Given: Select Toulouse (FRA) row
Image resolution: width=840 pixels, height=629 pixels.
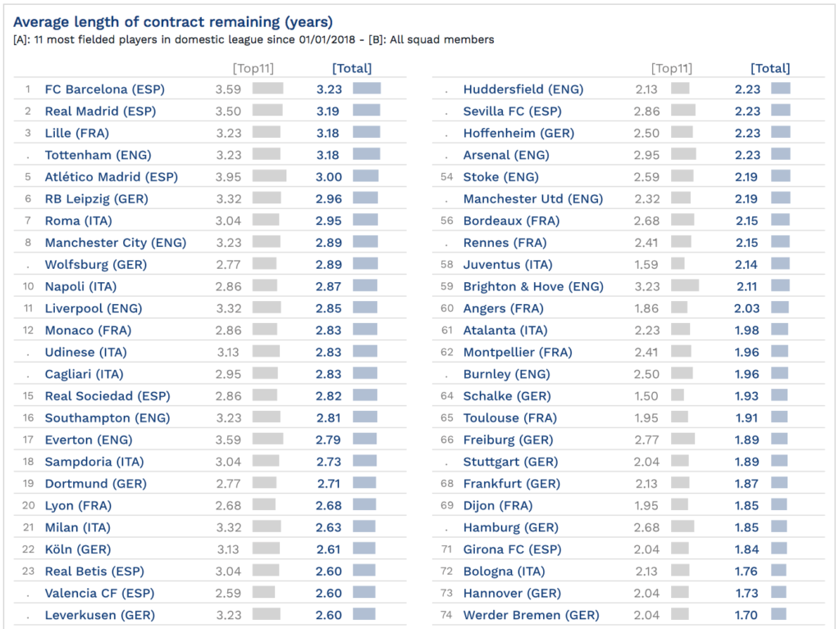Looking at the screenshot, I should (510, 418).
